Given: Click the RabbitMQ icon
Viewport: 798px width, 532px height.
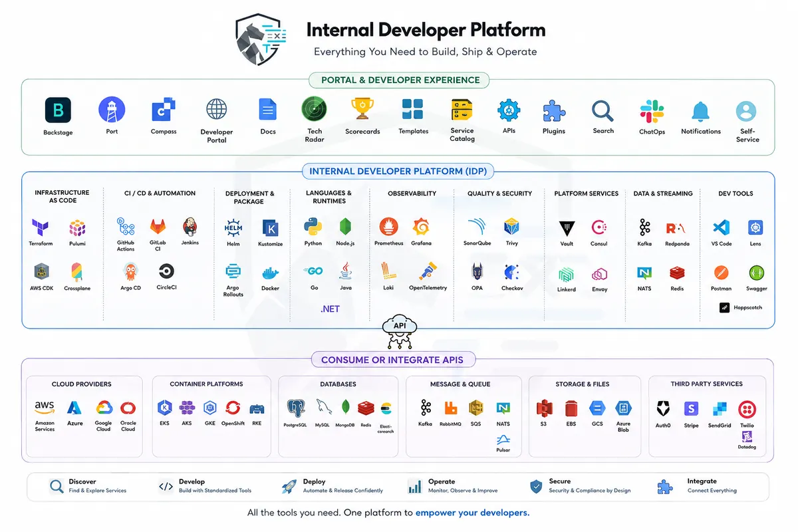Looking at the screenshot, I should click(451, 408).
